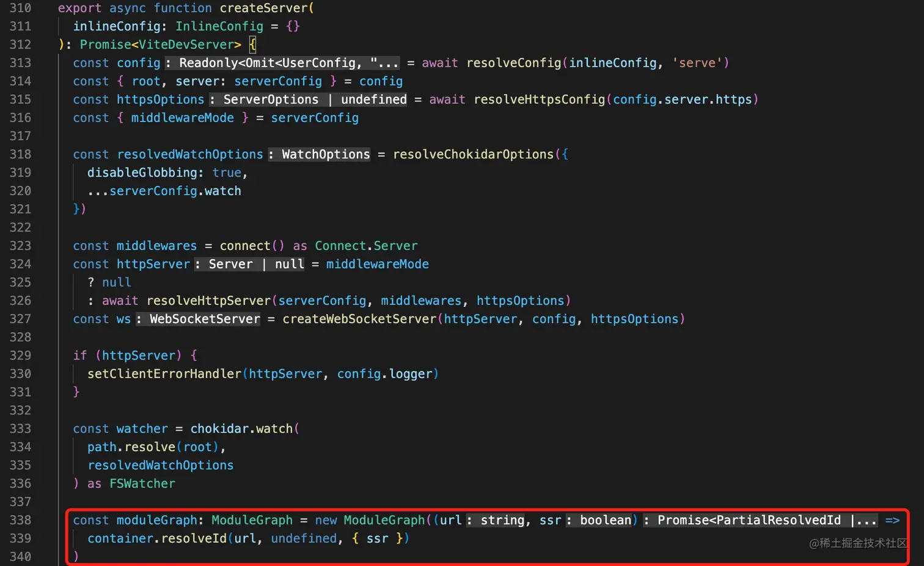Click line number 338 in the gutter
The height and width of the screenshot is (566, 924).
coord(20,520)
